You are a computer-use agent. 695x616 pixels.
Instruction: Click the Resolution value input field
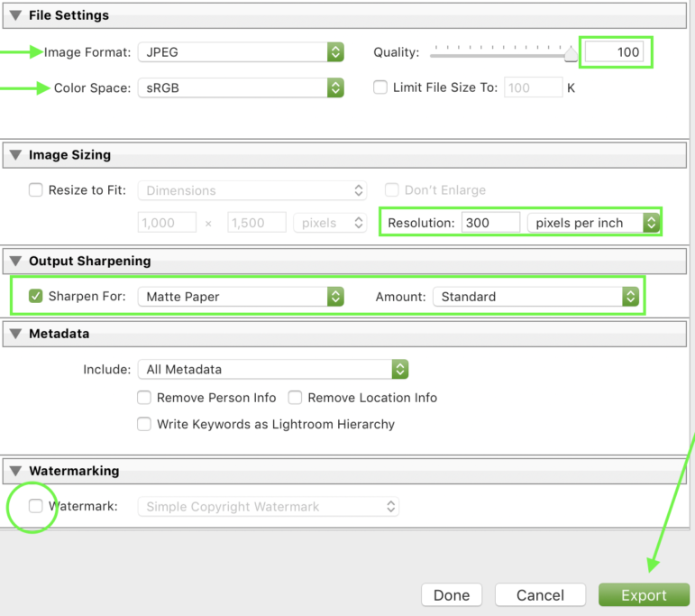[x=490, y=223]
